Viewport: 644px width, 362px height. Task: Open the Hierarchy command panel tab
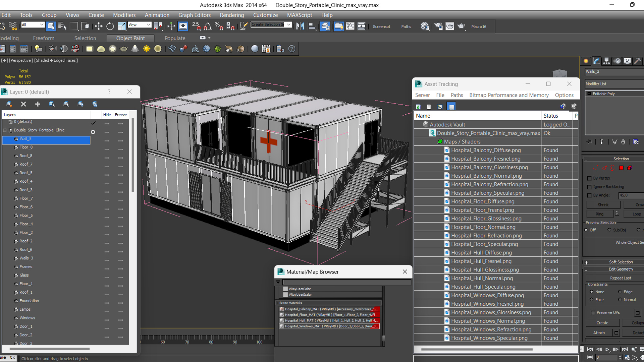pos(606,61)
